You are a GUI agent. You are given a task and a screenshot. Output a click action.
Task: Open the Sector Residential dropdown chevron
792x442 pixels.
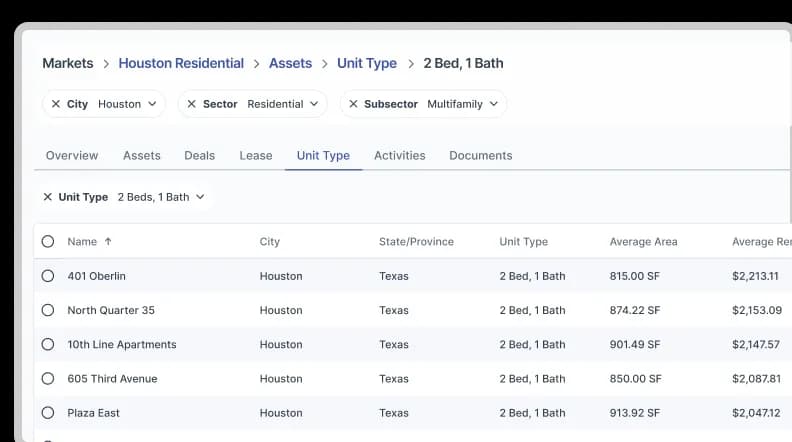click(x=314, y=104)
